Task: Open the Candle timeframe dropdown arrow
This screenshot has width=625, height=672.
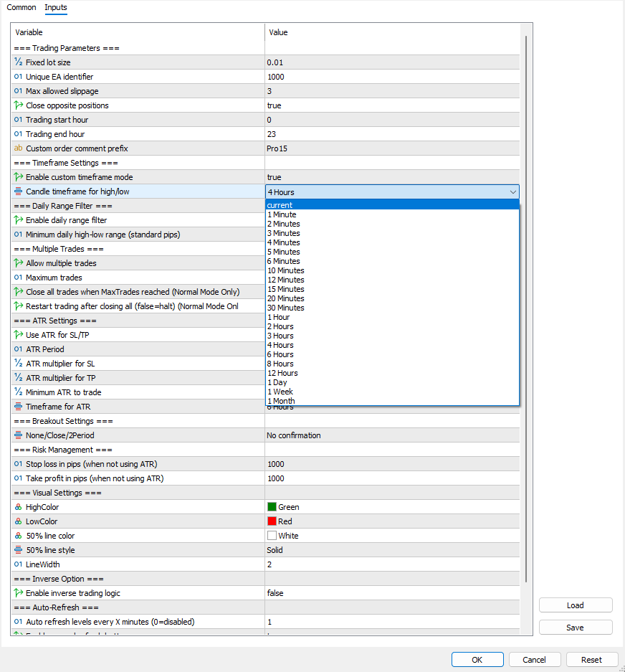Action: [512, 192]
